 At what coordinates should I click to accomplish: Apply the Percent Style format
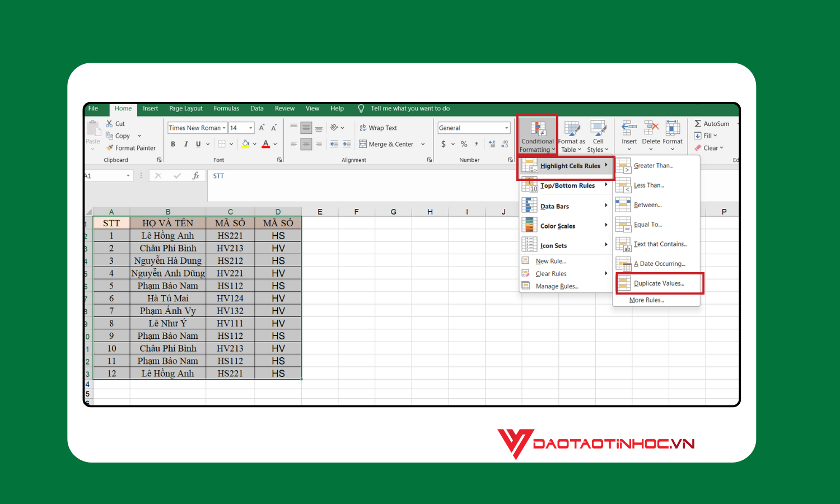pos(463,144)
